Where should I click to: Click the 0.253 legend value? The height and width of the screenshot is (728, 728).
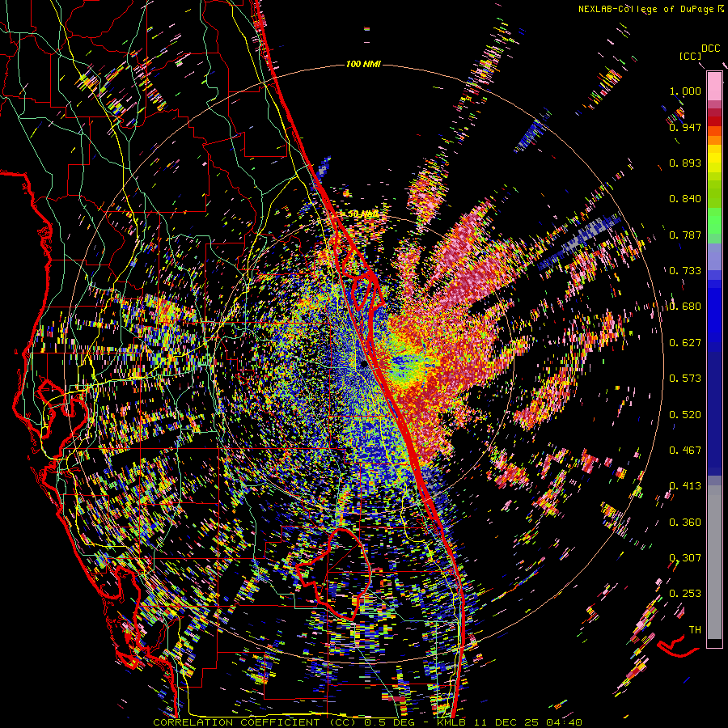pyautogui.click(x=685, y=594)
